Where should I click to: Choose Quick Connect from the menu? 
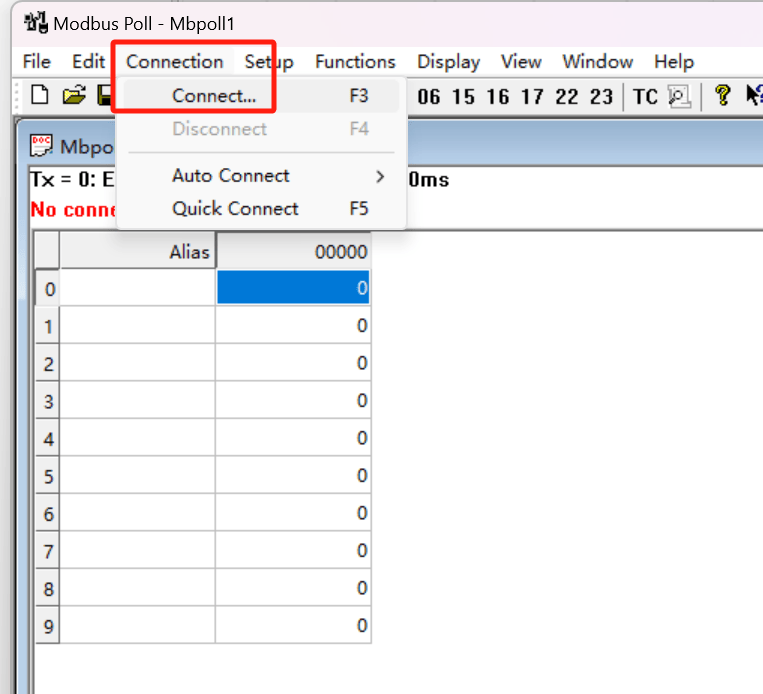point(261,209)
